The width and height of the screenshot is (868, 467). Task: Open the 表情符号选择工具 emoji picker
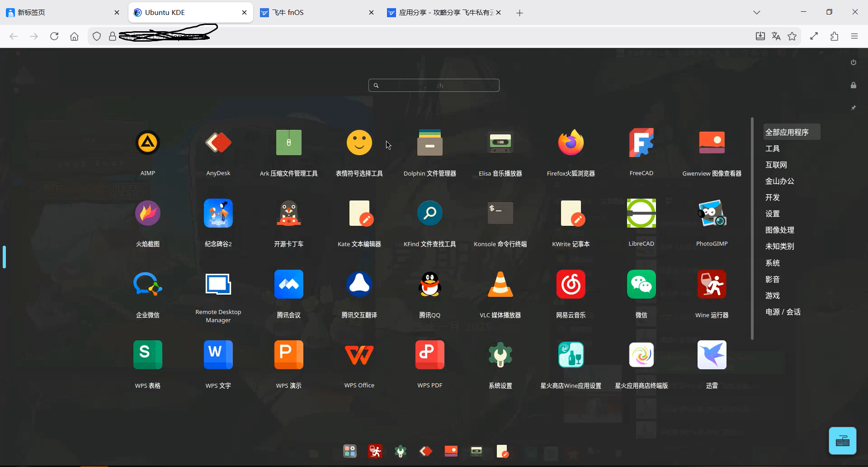(359, 143)
